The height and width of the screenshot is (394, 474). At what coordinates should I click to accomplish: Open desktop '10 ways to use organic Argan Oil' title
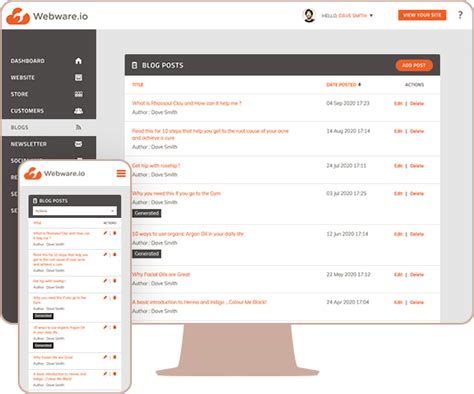pos(188,234)
